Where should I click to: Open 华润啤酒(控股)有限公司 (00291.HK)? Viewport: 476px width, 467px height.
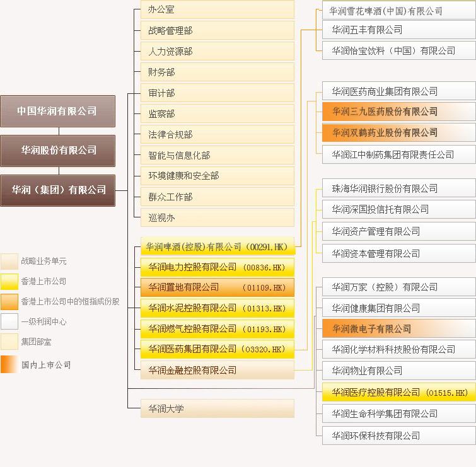[x=218, y=246]
